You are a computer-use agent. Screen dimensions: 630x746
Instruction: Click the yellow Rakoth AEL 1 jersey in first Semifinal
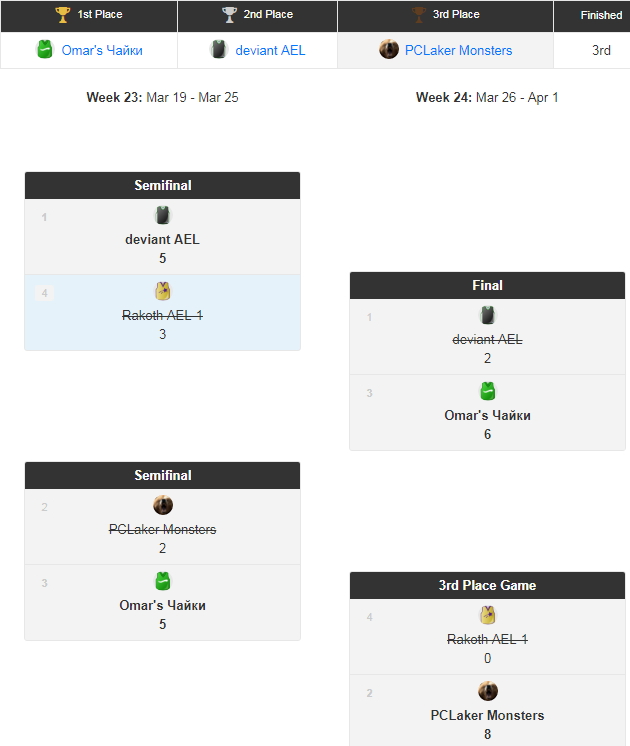pyautogui.click(x=163, y=291)
